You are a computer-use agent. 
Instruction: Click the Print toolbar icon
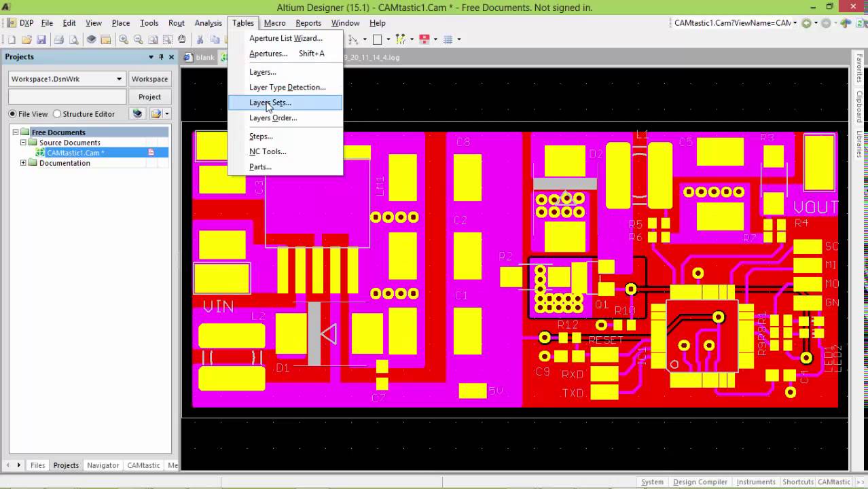59,39
